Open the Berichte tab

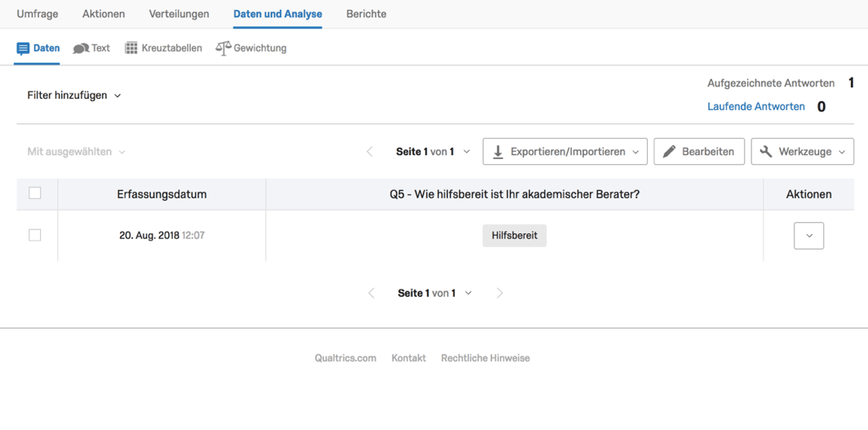(x=366, y=14)
